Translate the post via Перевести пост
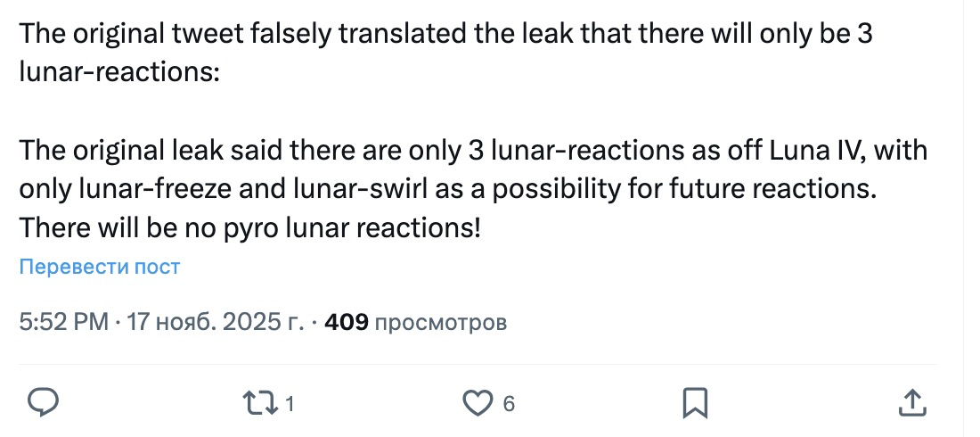This screenshot has width=980, height=437. tap(100, 267)
